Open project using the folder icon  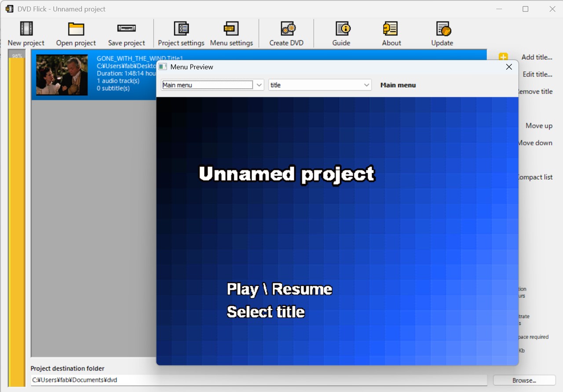(x=76, y=29)
